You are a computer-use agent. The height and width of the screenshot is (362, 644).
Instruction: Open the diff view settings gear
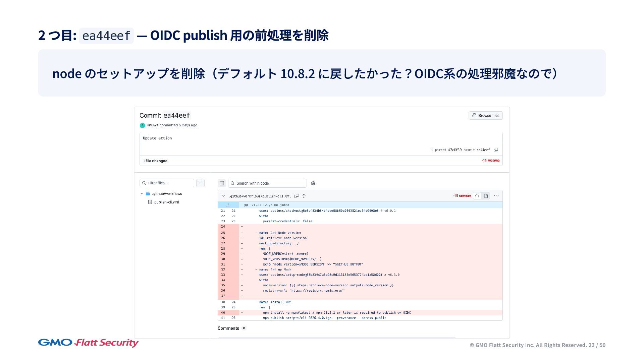(x=313, y=183)
